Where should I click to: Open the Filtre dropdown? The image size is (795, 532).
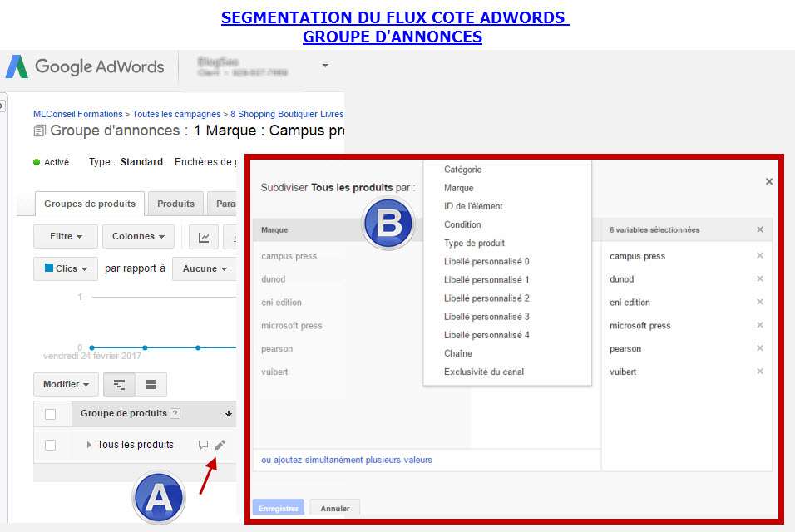click(x=66, y=236)
